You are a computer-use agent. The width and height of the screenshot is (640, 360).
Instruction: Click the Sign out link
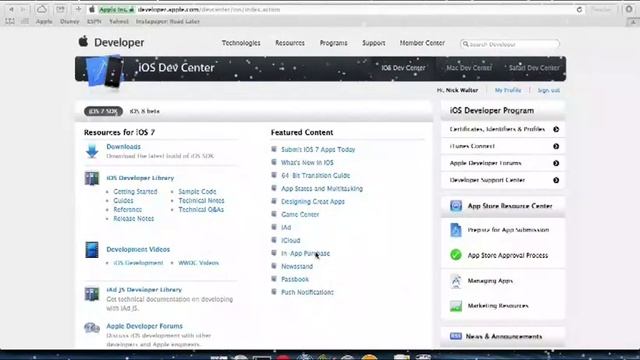(549, 90)
